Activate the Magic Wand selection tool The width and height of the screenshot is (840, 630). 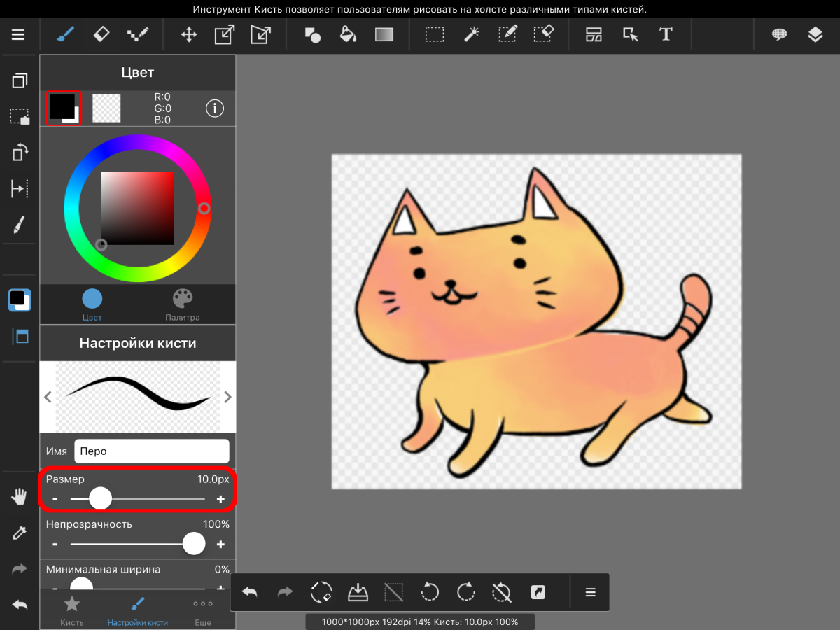(472, 34)
